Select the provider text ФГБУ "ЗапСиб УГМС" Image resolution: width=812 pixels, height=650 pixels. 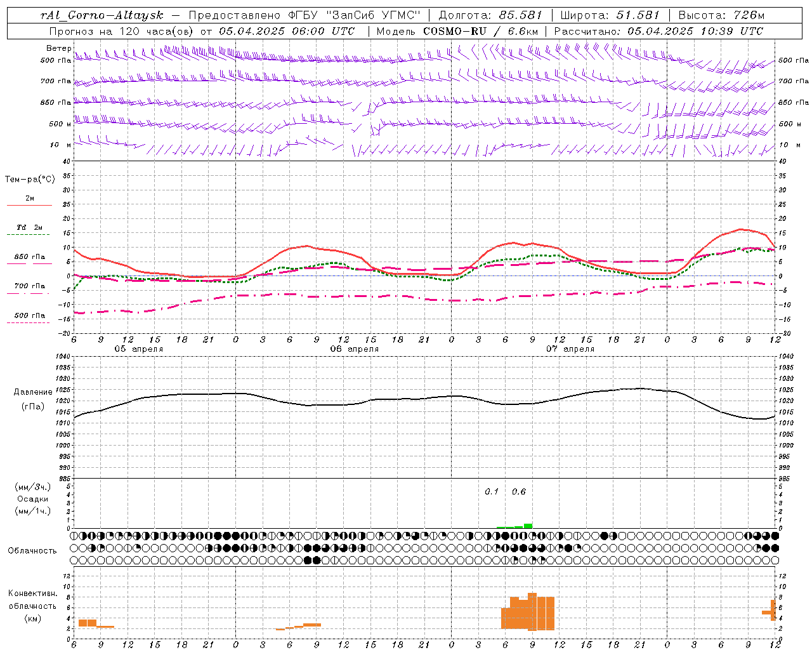pos(355,15)
